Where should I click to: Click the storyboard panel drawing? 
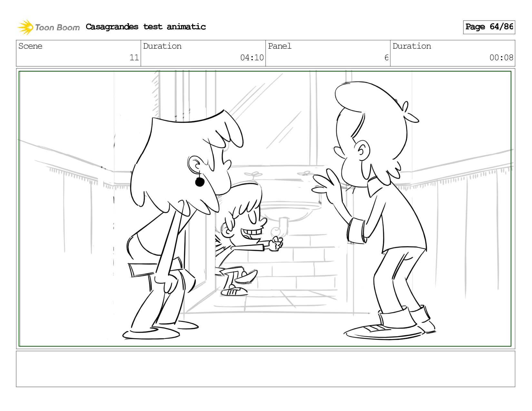pyautogui.click(x=265, y=209)
